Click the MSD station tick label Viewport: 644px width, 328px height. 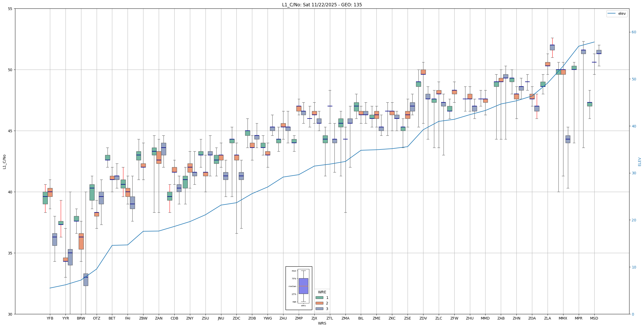[x=594, y=318]
